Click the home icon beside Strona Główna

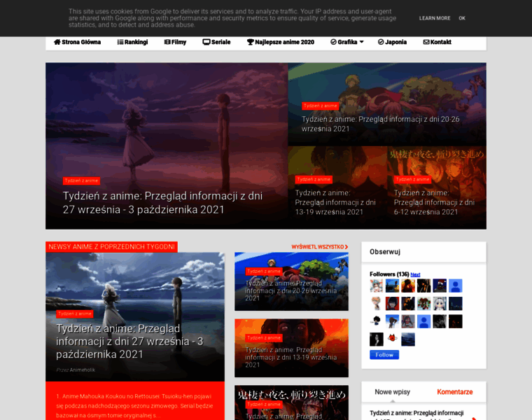(57, 42)
